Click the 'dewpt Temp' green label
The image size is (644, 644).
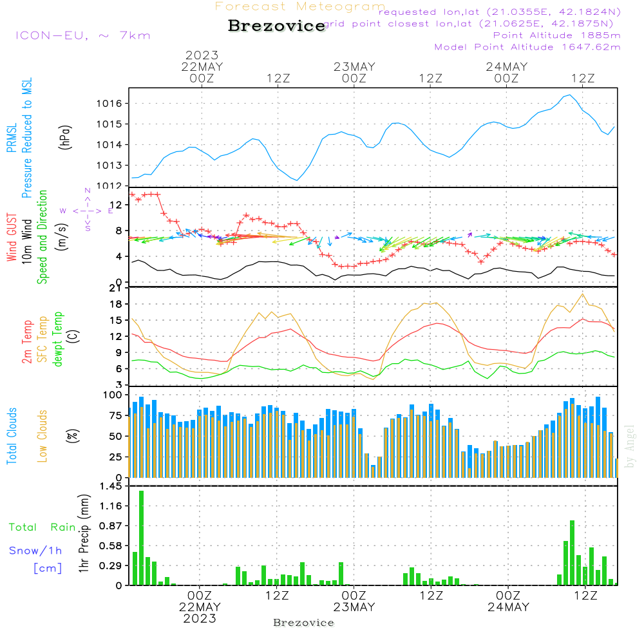[57, 339]
